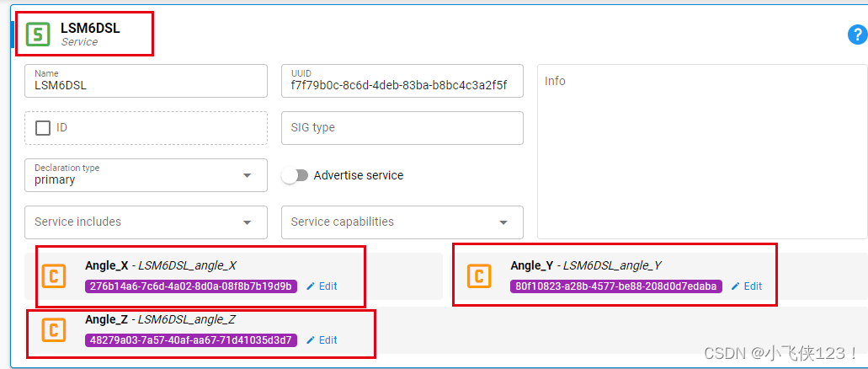This screenshot has height=369, width=868.
Task: Open the Declaration type dropdown
Action: tap(146, 175)
